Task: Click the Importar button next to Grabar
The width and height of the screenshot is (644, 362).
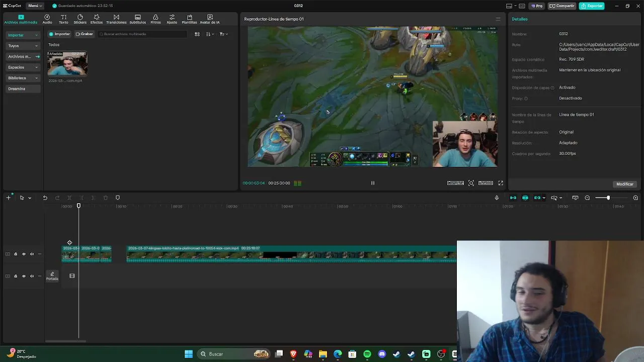Action: [x=59, y=34]
